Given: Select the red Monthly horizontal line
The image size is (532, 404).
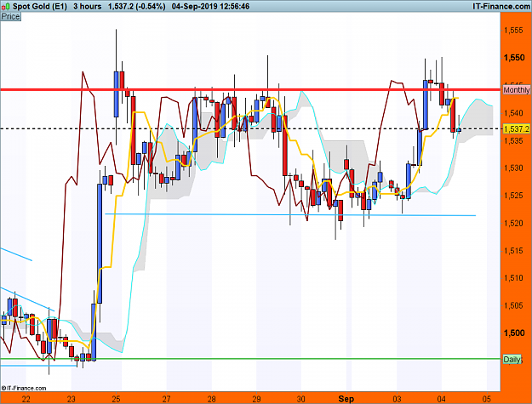Looking at the screenshot, I should tap(250, 90).
